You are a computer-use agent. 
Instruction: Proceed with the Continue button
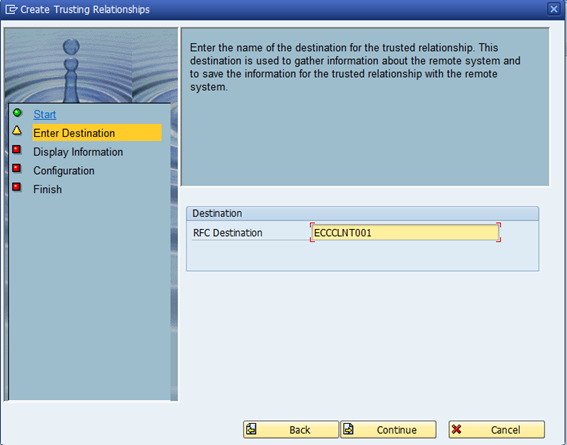pyautogui.click(x=388, y=429)
